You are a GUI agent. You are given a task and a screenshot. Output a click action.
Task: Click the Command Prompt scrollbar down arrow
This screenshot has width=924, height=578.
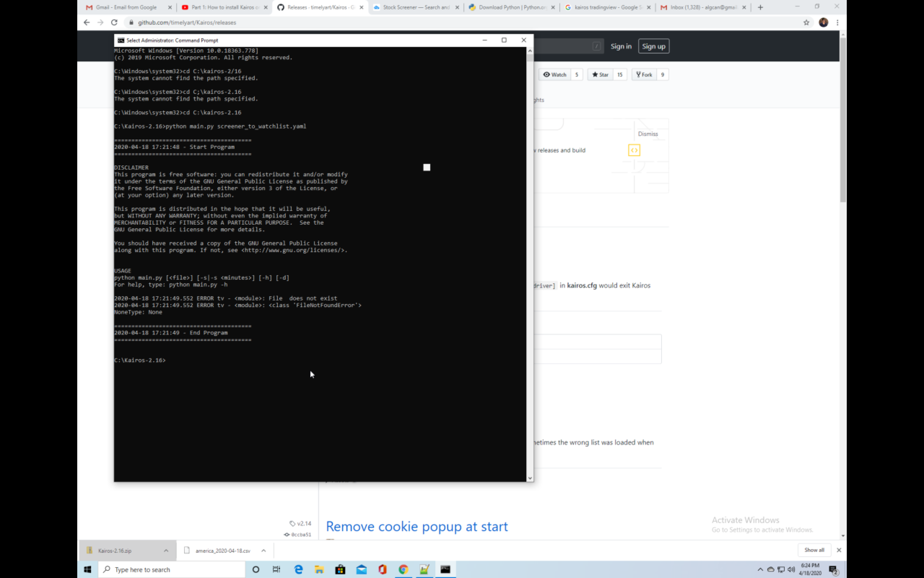pyautogui.click(x=529, y=478)
